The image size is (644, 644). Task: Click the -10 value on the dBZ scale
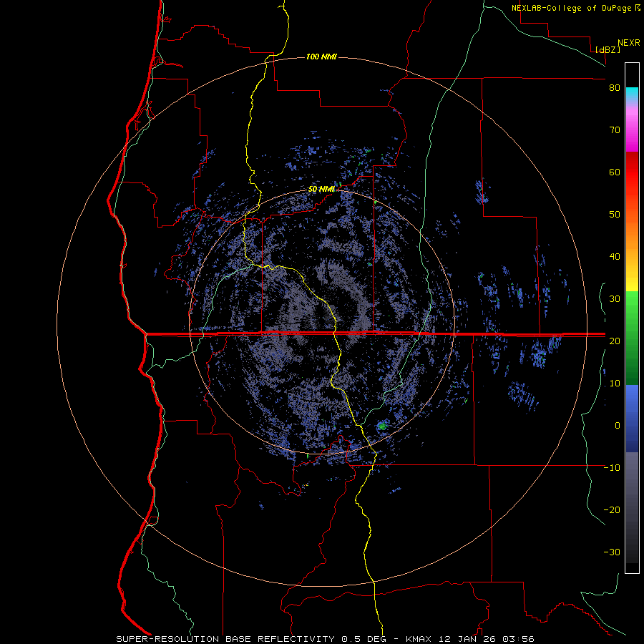click(612, 468)
